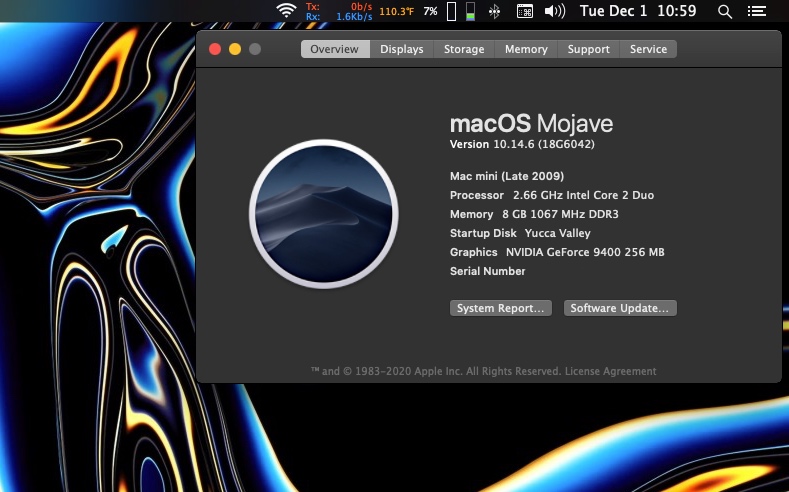
Task: Close the About This Mac window
Action: (x=215, y=49)
